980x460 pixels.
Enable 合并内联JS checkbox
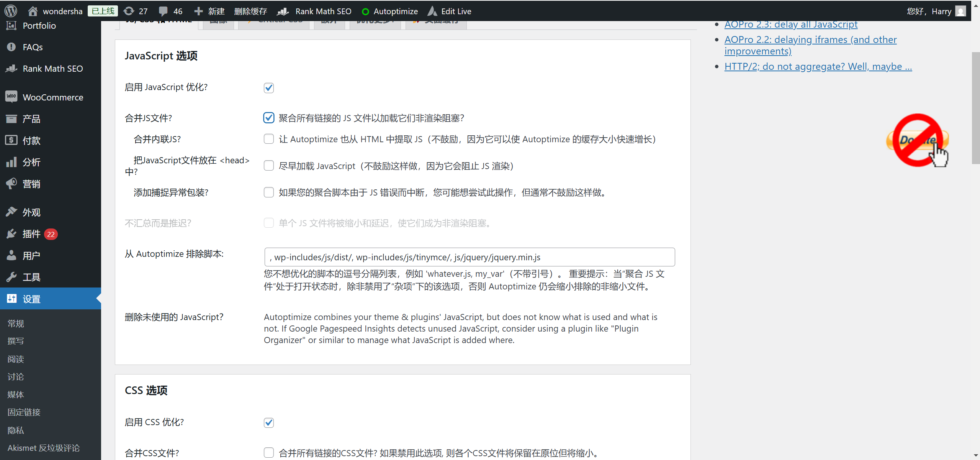tap(268, 139)
